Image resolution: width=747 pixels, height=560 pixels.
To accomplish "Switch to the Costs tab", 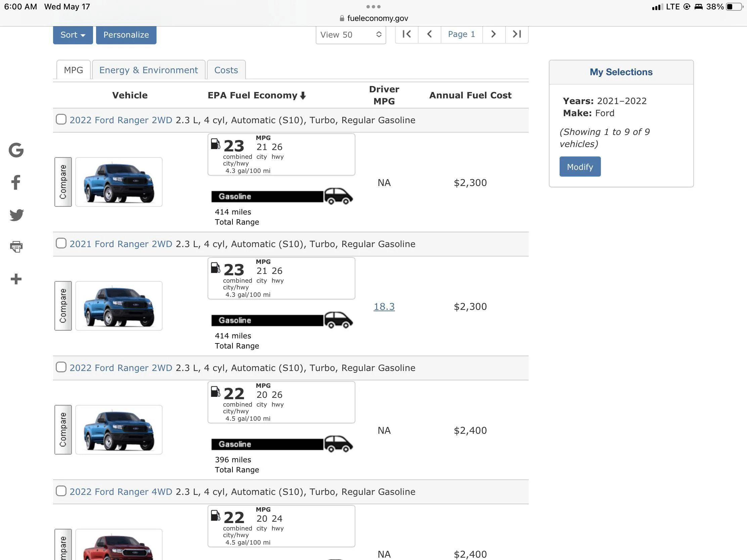I will pos(226,70).
